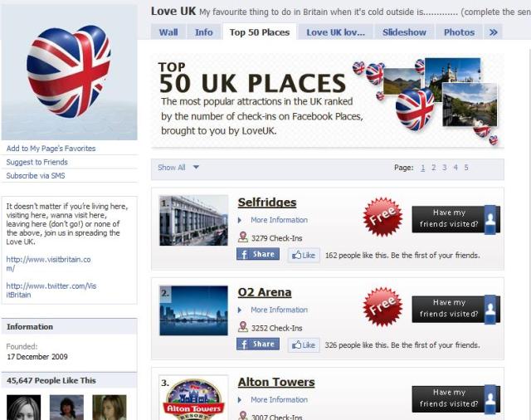The height and width of the screenshot is (420, 531).
Task: Share Selfridges via Facebook Share button
Action: point(258,254)
